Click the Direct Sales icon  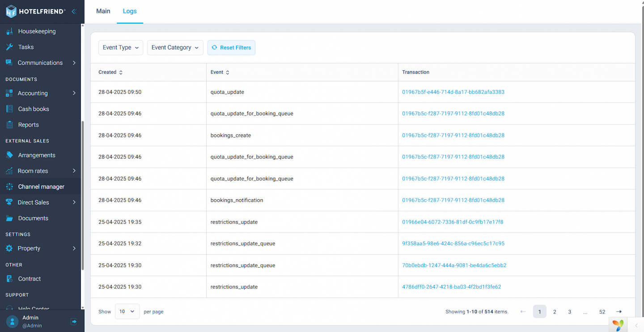coord(9,202)
